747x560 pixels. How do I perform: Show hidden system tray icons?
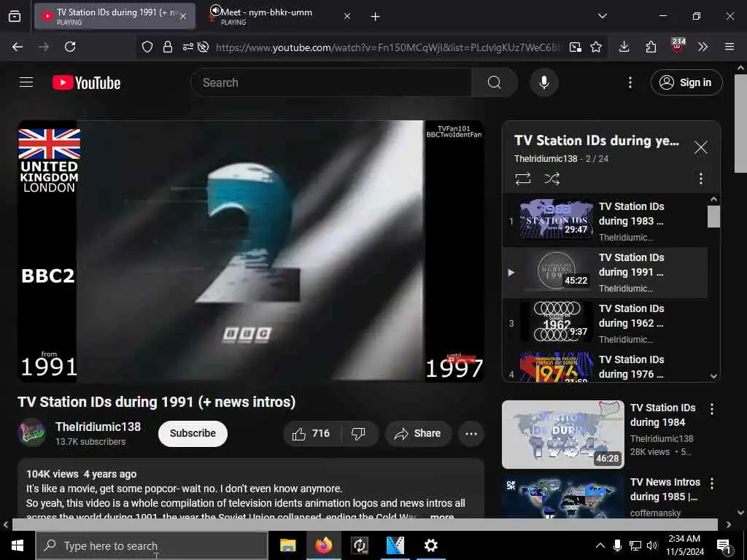(x=600, y=545)
